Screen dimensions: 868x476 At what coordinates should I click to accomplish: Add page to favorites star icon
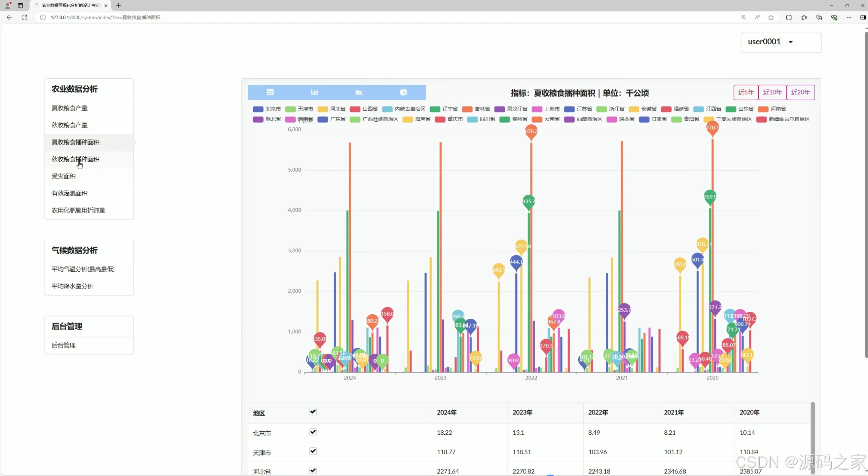point(771,18)
